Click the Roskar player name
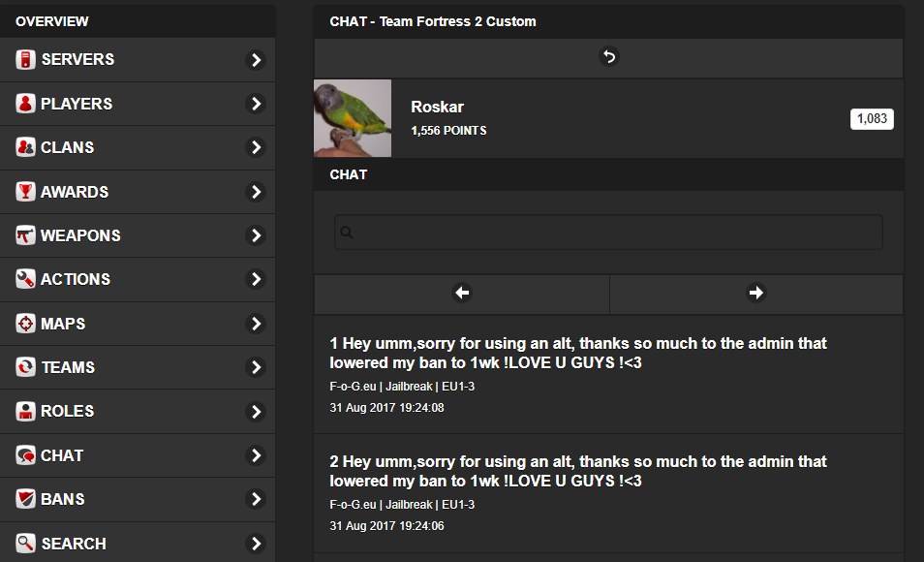This screenshot has height=562, width=924. click(437, 107)
